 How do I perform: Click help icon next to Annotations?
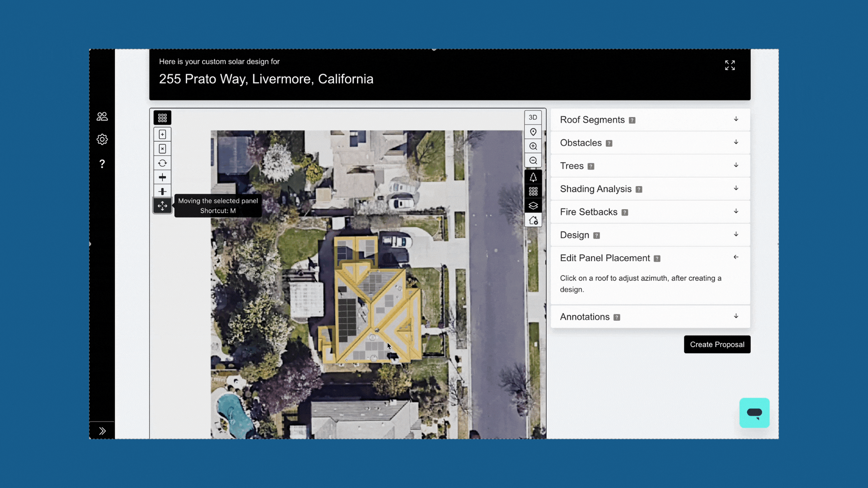(x=617, y=318)
